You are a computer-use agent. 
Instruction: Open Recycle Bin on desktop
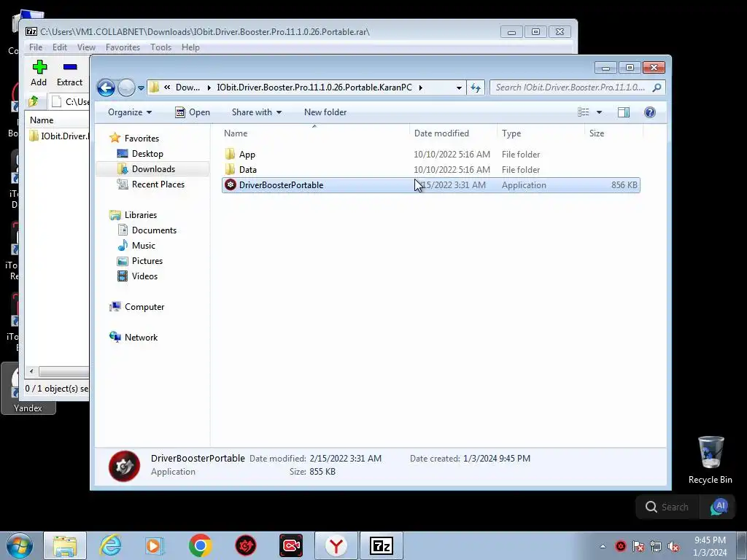[710, 460]
